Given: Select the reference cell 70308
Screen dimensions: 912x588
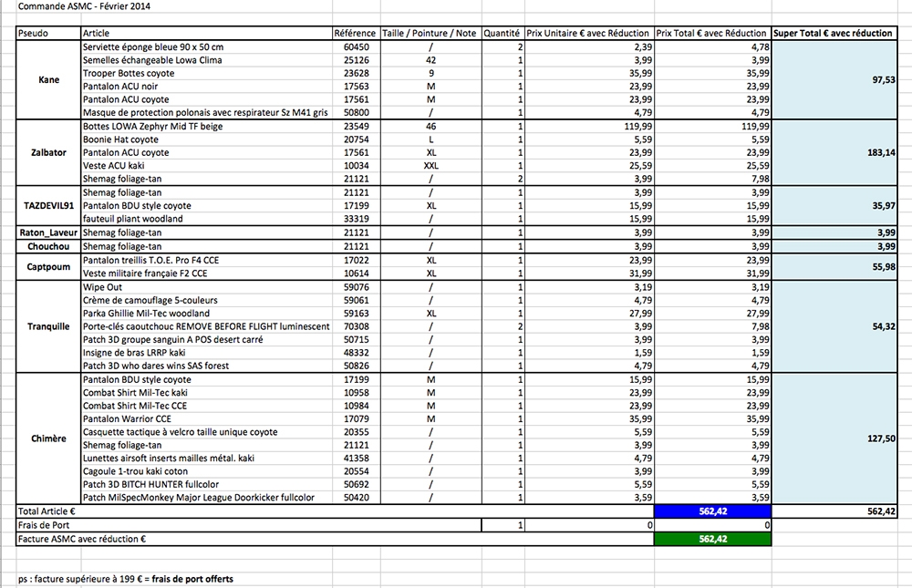Looking at the screenshot, I should [356, 326].
